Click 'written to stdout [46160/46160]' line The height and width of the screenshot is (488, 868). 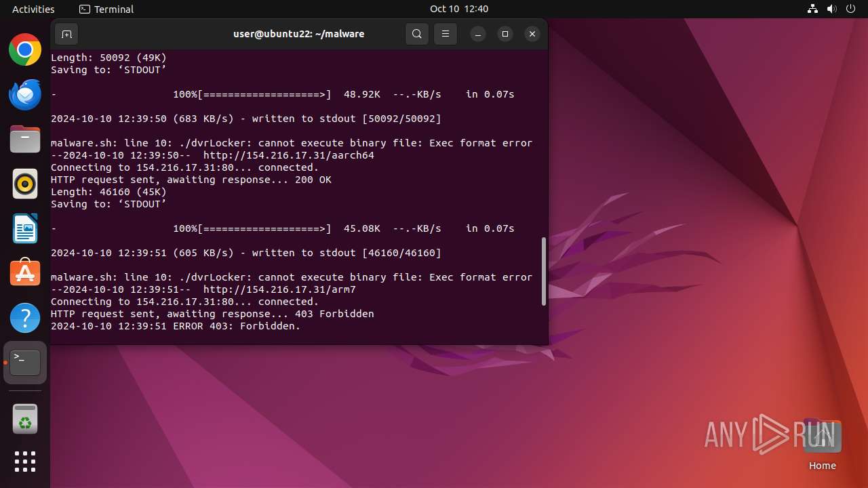click(x=246, y=253)
